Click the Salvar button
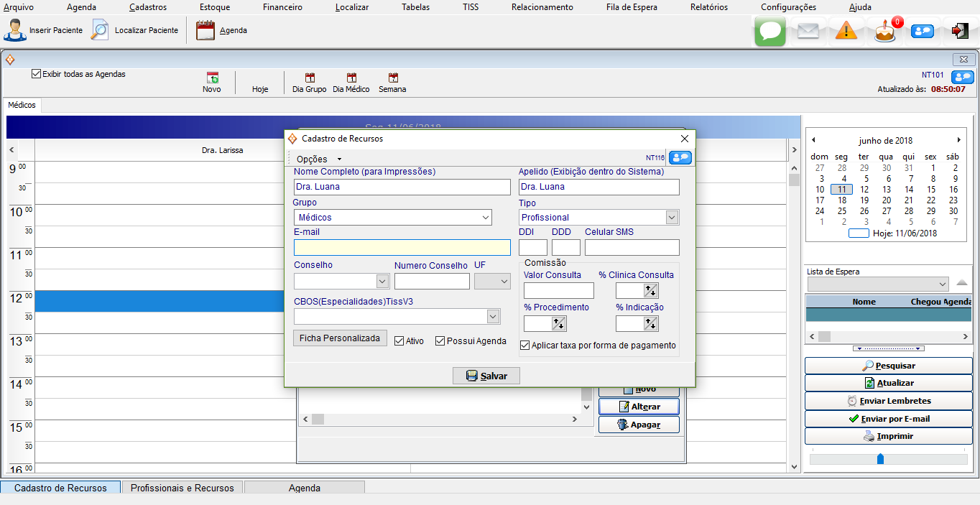The image size is (980, 505). coord(486,376)
